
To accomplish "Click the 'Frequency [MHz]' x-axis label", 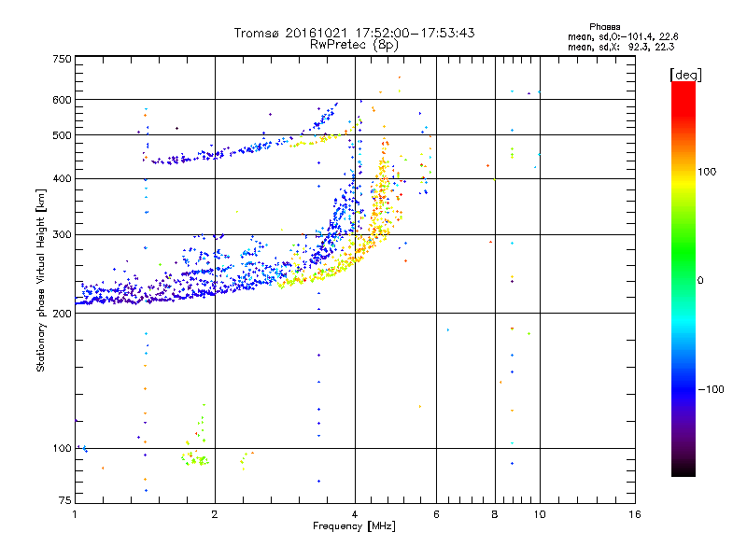I will (x=354, y=525).
